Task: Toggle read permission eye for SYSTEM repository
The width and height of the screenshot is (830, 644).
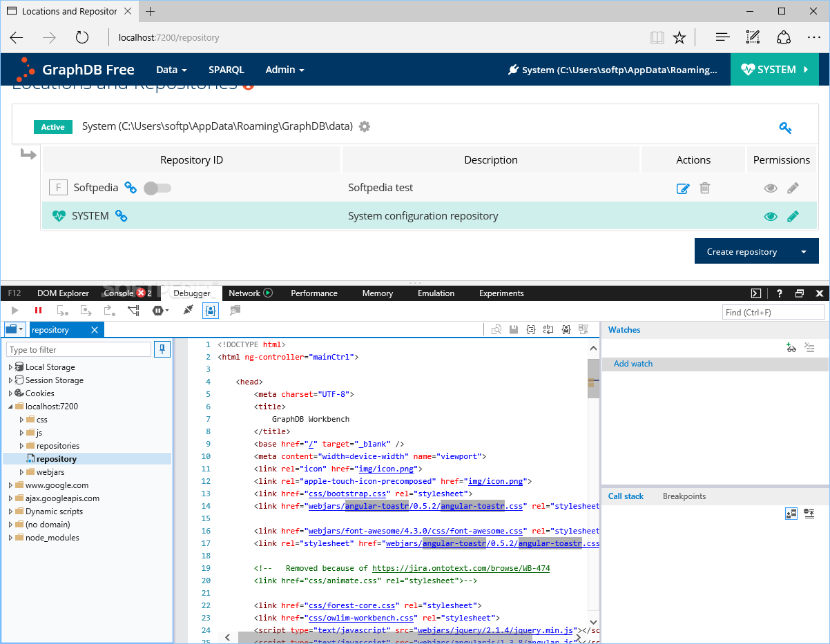Action: [x=771, y=216]
